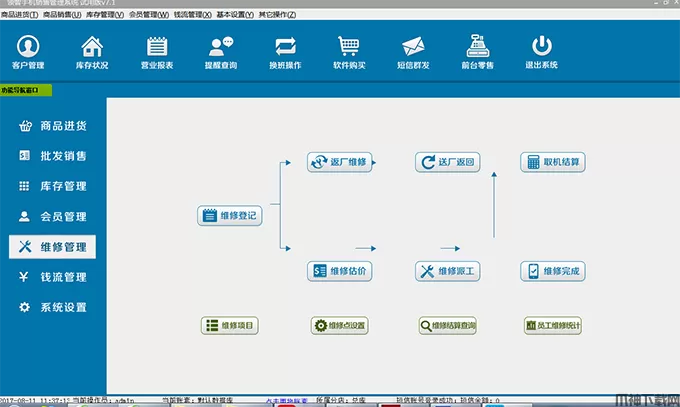
Task: Open the 商品销售(U) menu
Action: [x=62, y=15]
